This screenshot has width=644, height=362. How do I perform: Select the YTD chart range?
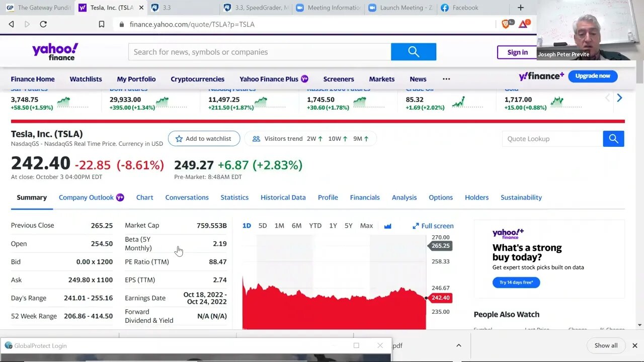point(315,226)
